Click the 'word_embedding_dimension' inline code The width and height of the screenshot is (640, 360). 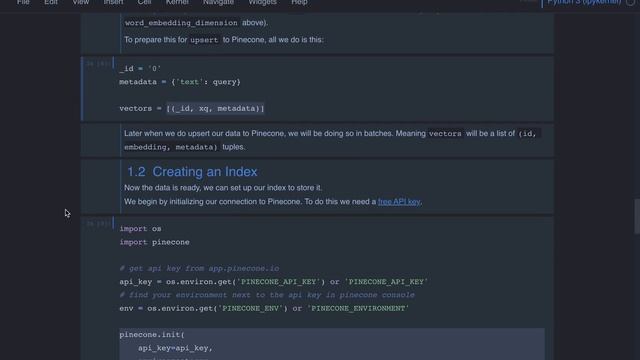pos(181,23)
